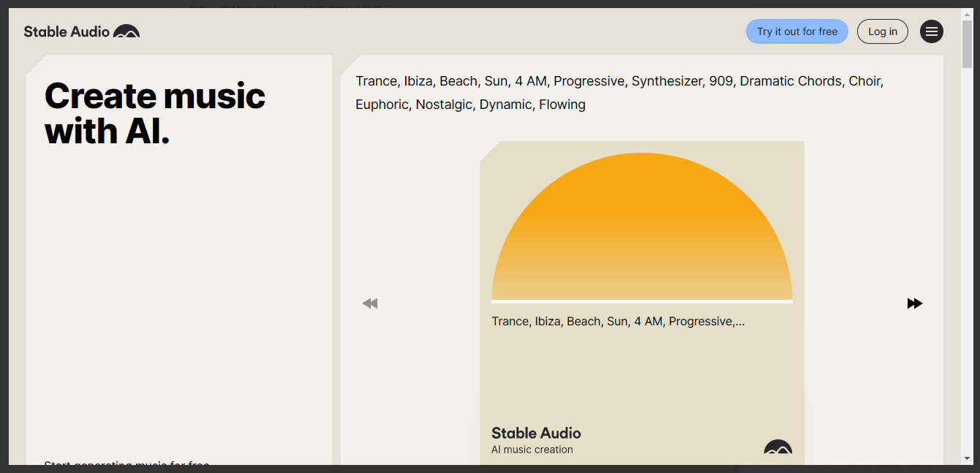Click the Stable Audio logo in the header
Viewport: 980px width, 473px height.
(81, 31)
